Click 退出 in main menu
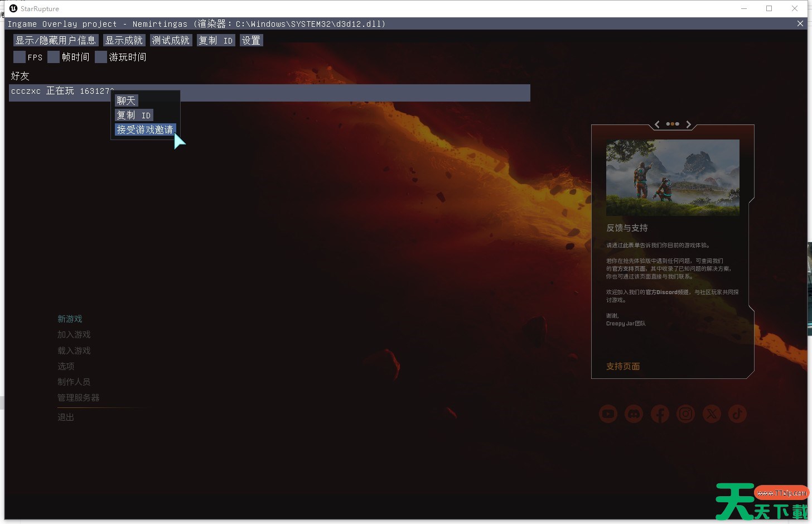This screenshot has width=812, height=524. [66, 417]
